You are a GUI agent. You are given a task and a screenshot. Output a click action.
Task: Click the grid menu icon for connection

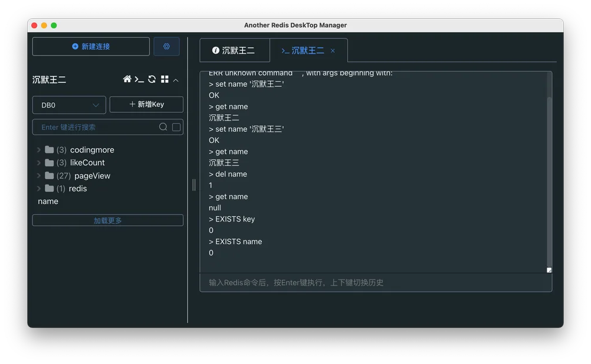point(165,79)
